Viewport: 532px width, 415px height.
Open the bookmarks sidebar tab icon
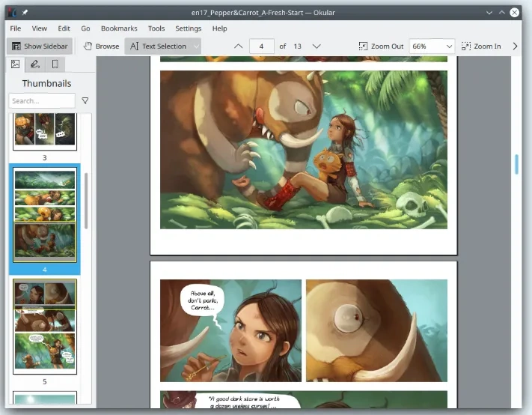(55, 64)
